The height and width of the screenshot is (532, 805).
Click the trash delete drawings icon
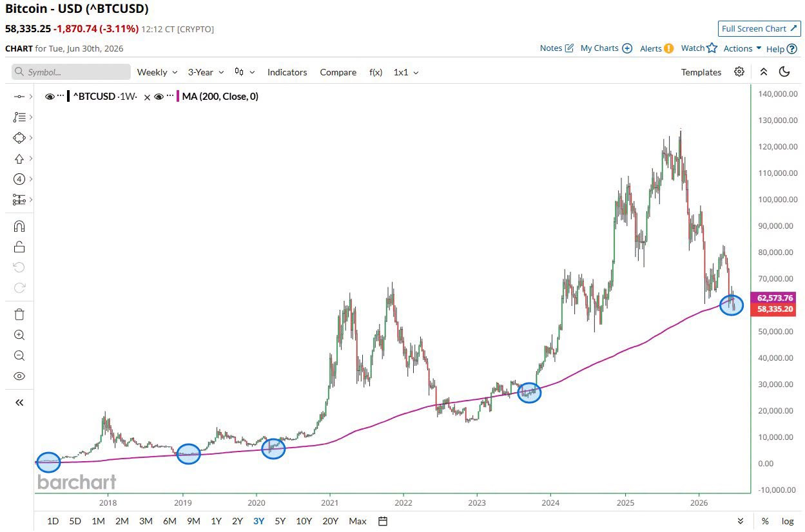[19, 314]
